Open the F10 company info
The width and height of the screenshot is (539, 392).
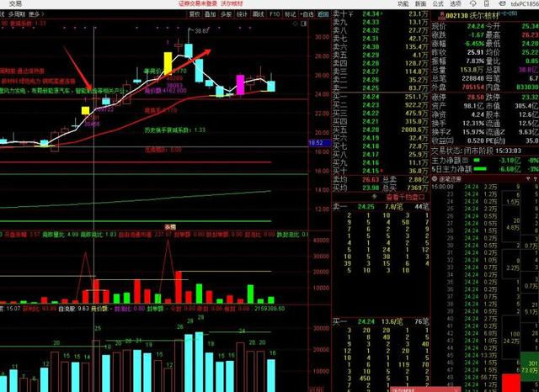pos(275,14)
